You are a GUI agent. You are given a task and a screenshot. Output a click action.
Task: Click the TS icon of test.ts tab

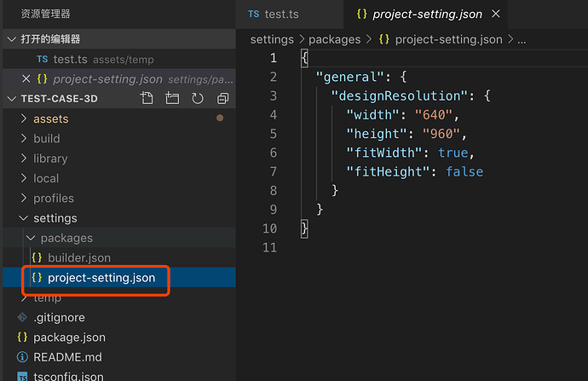[253, 14]
